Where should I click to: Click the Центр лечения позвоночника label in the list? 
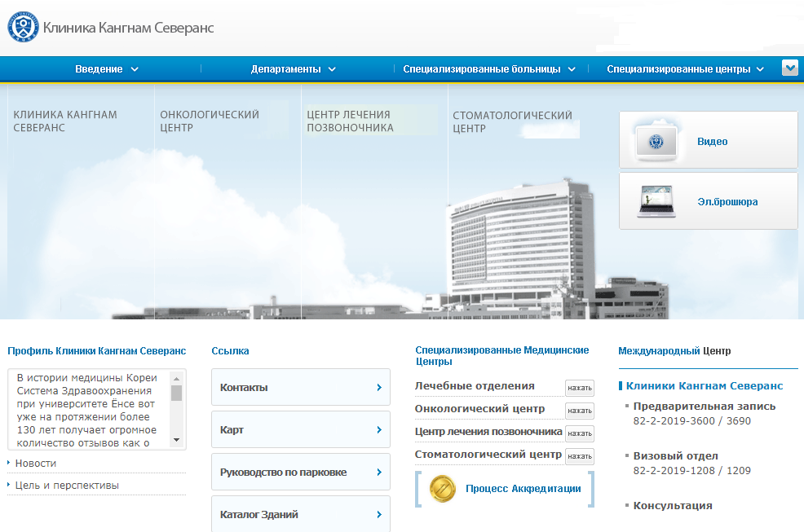click(488, 432)
